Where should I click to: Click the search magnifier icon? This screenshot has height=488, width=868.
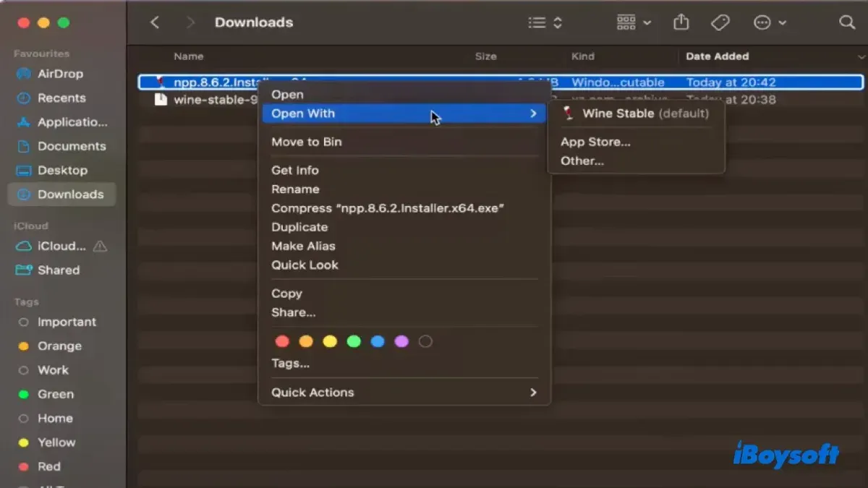847,22
